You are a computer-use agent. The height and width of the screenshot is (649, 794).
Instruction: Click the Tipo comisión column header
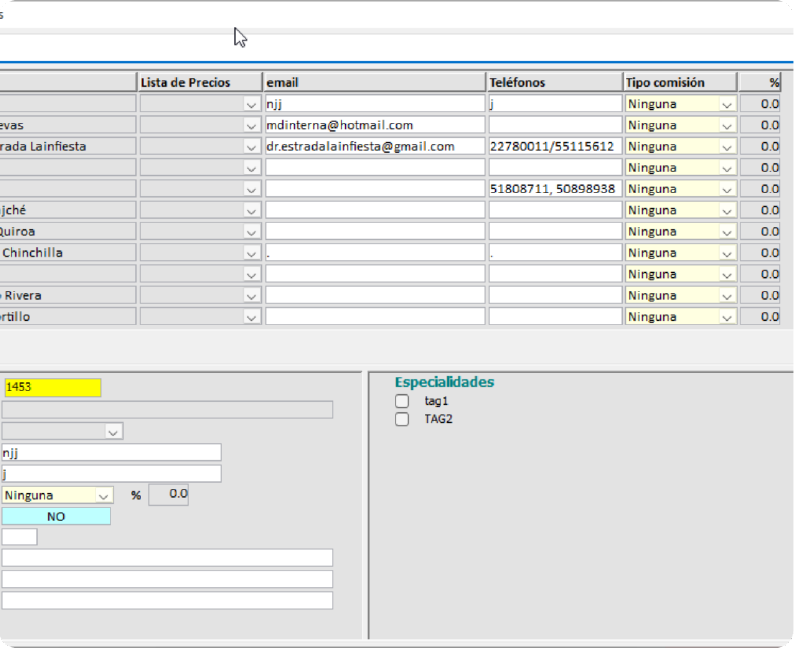point(680,82)
